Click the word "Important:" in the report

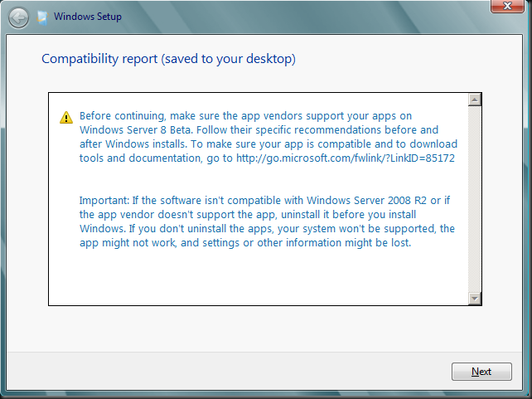tap(104, 201)
